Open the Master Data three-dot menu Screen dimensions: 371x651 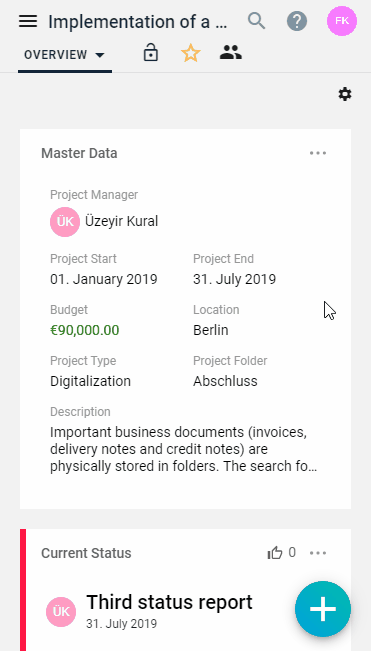318,153
